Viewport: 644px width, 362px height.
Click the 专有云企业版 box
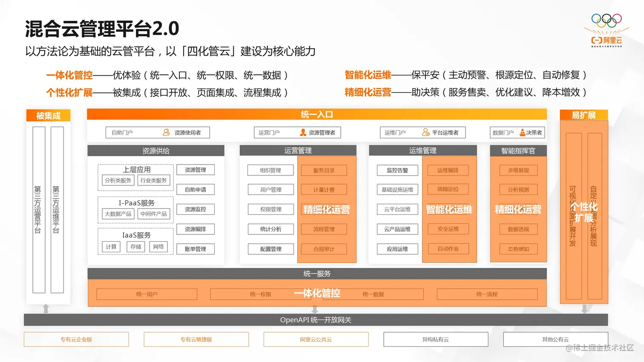[x=76, y=339]
